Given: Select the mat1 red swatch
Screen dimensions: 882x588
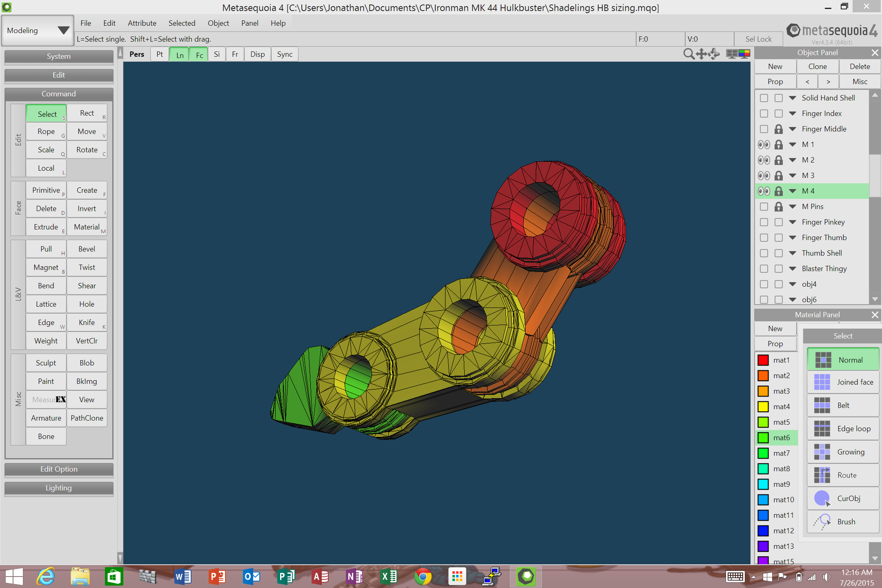Looking at the screenshot, I should point(764,360).
